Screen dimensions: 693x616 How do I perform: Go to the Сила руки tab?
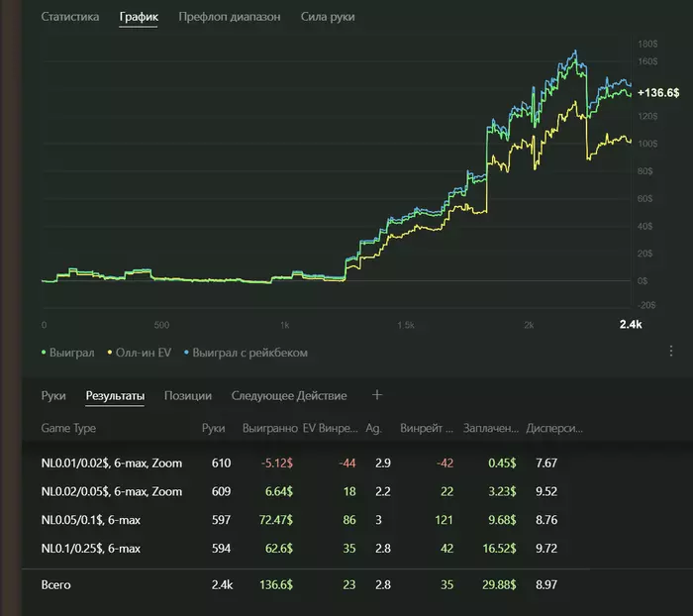click(328, 17)
